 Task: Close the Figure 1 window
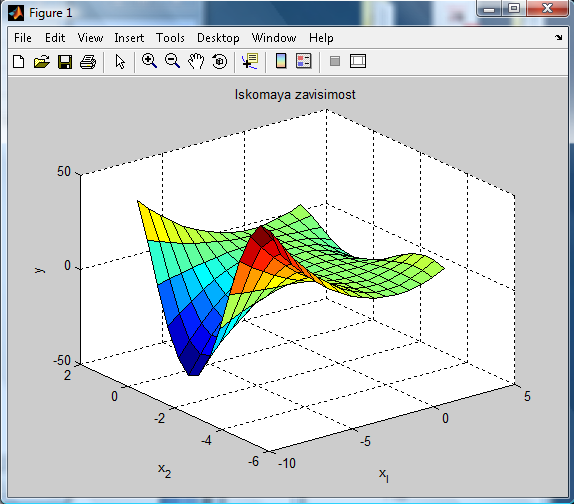pos(547,8)
